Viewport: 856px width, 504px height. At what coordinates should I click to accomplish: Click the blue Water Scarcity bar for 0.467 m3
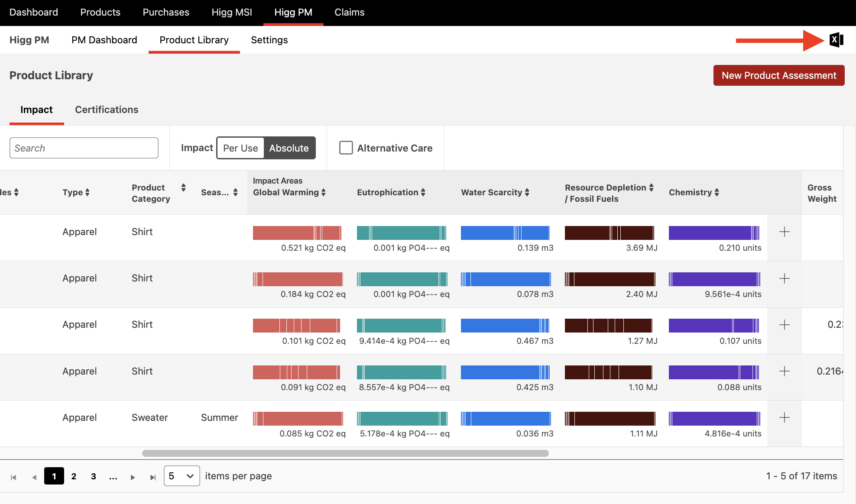tap(505, 326)
